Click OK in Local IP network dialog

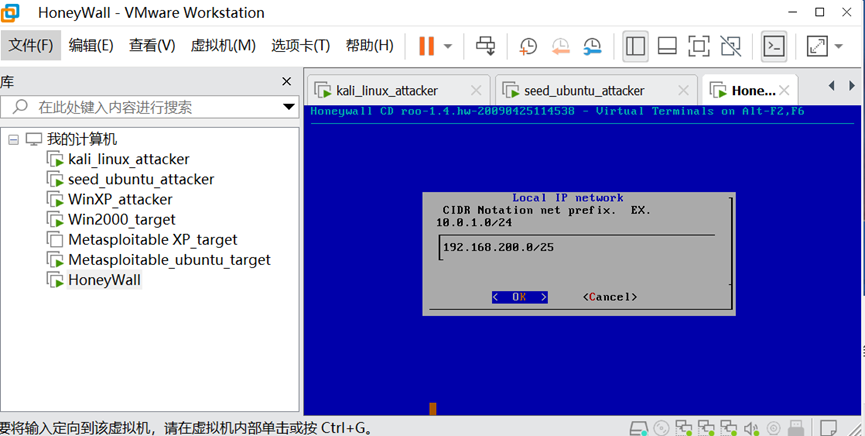(x=519, y=297)
